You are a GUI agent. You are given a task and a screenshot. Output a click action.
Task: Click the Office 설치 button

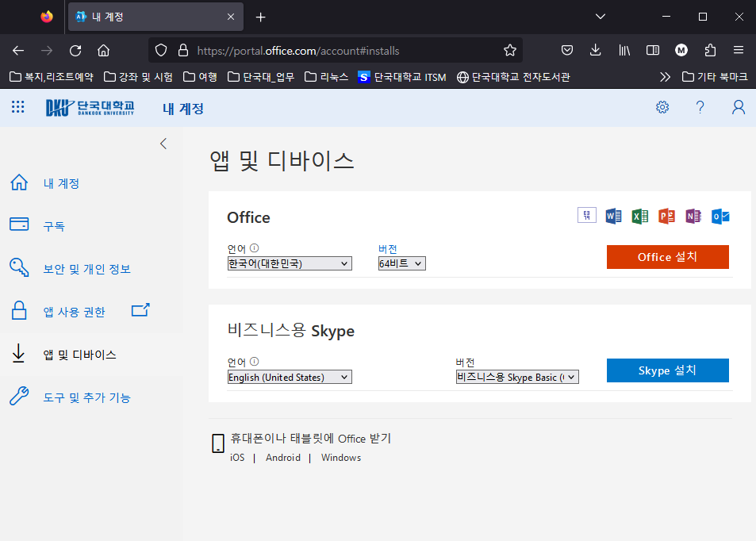coord(668,257)
